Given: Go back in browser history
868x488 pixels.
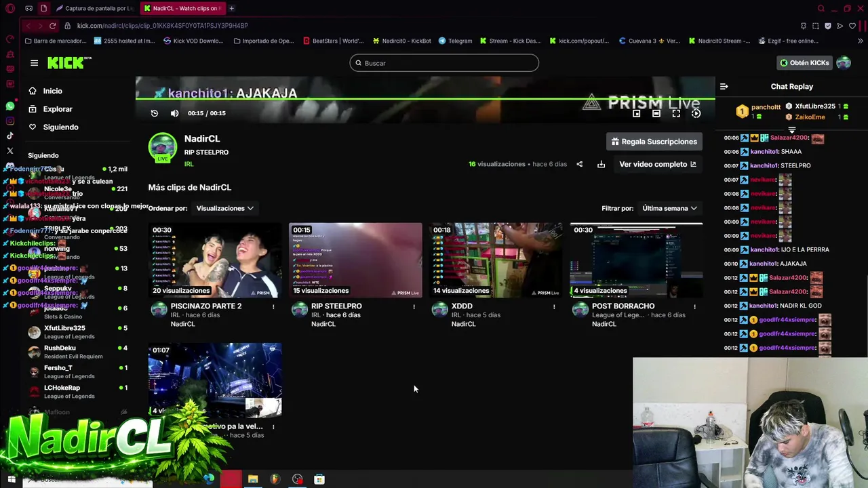Looking at the screenshot, I should (x=28, y=26).
